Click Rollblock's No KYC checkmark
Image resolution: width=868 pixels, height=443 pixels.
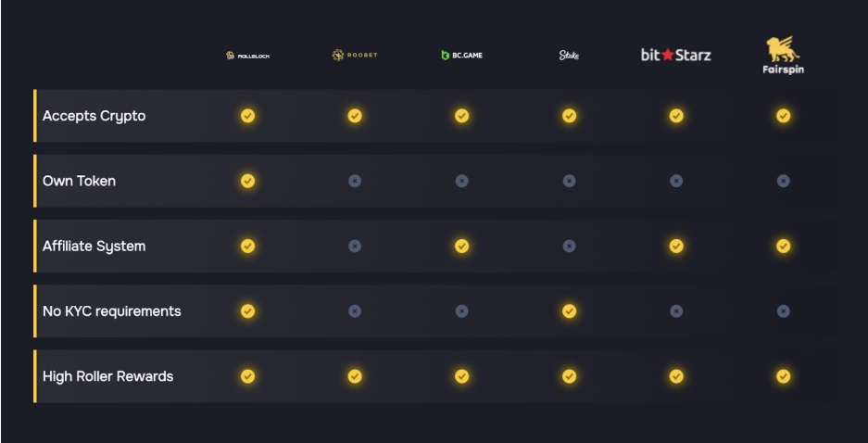pos(248,311)
